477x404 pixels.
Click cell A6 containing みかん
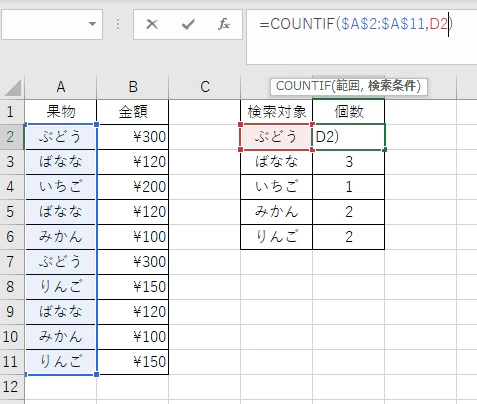[x=60, y=237]
